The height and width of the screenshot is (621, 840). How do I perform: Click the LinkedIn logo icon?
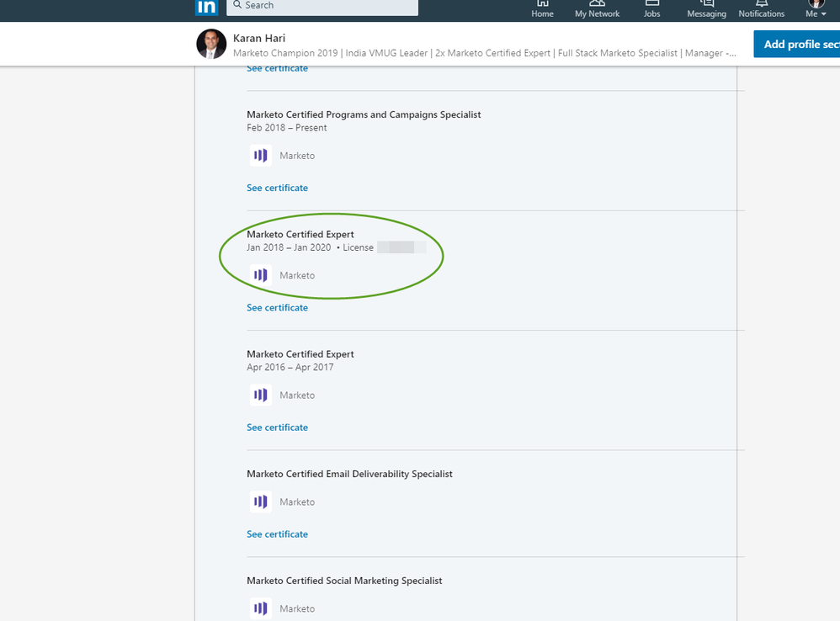[206, 7]
